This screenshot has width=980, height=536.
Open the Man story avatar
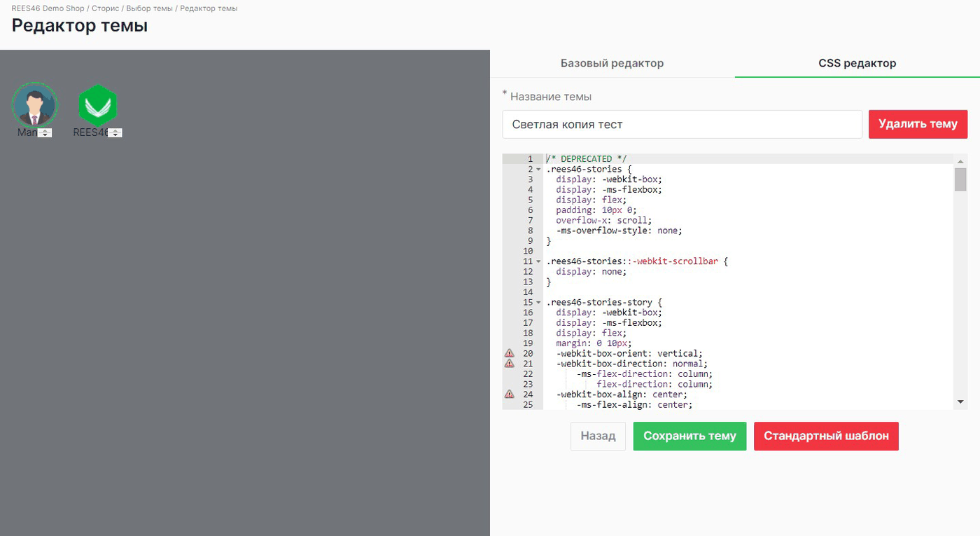tap(34, 105)
